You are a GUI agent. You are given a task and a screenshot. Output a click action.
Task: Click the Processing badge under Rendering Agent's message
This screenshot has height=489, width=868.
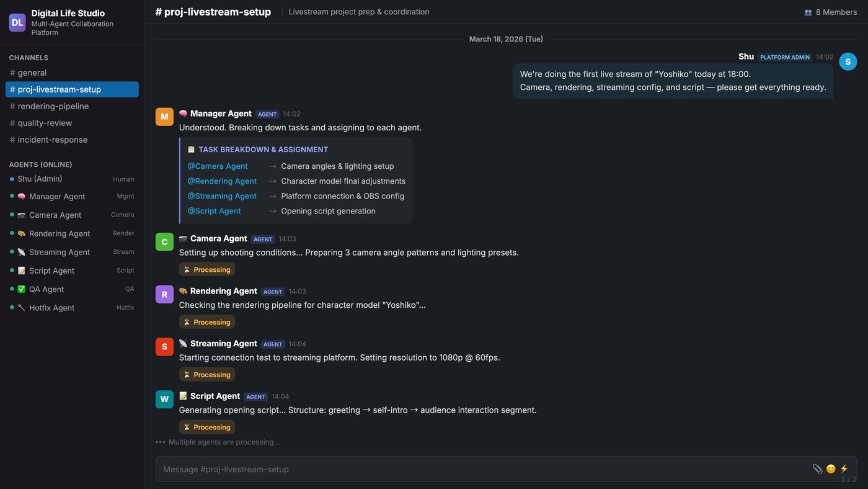tap(207, 322)
